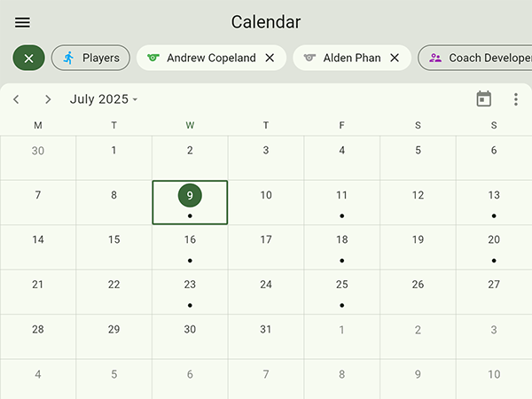The image size is (532, 399).
Task: Click July 13 Sunday cell
Action: pyautogui.click(x=494, y=202)
